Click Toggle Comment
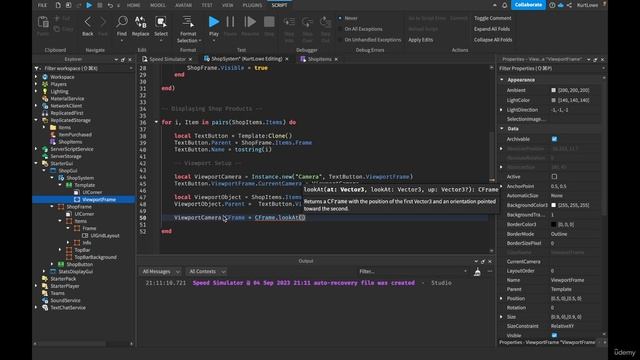 click(x=493, y=18)
